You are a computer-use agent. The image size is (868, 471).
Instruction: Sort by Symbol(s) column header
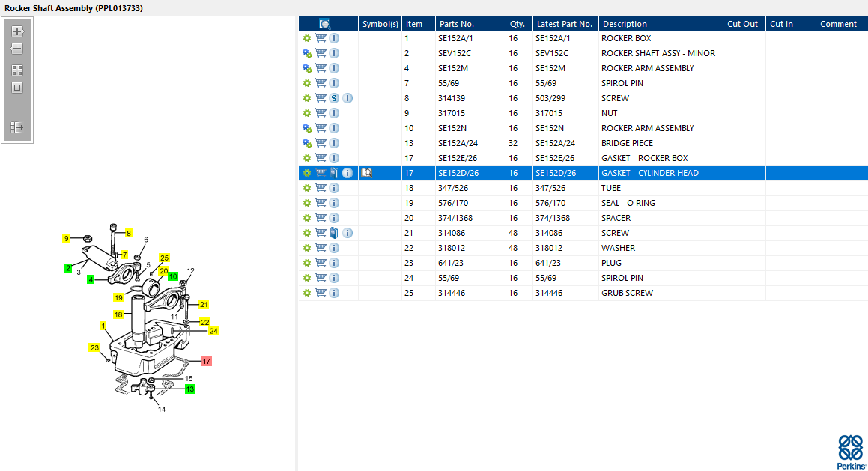[380, 24]
